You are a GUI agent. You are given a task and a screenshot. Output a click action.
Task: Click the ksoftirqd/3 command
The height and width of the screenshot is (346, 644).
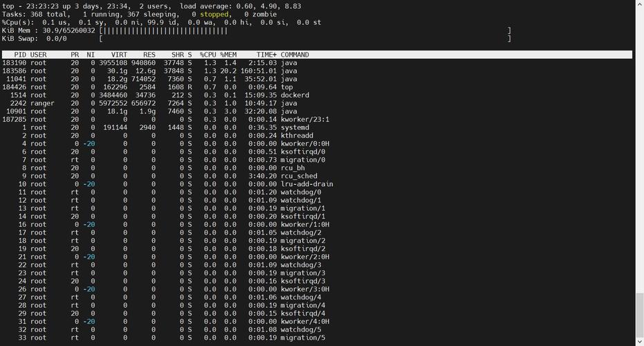(x=303, y=281)
